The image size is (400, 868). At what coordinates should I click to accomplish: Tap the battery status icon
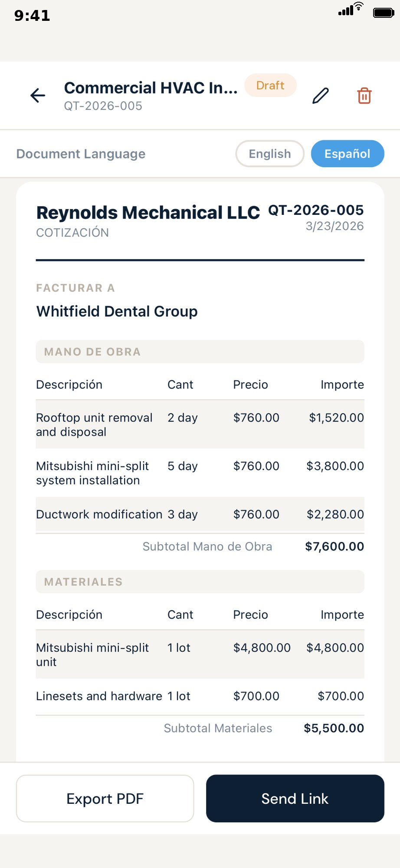coord(384,13)
